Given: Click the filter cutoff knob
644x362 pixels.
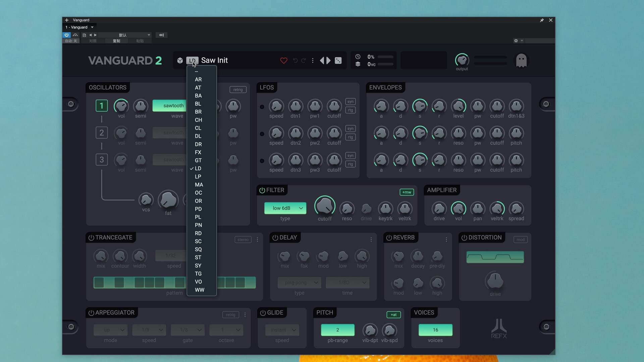Looking at the screenshot, I should click(x=325, y=206).
